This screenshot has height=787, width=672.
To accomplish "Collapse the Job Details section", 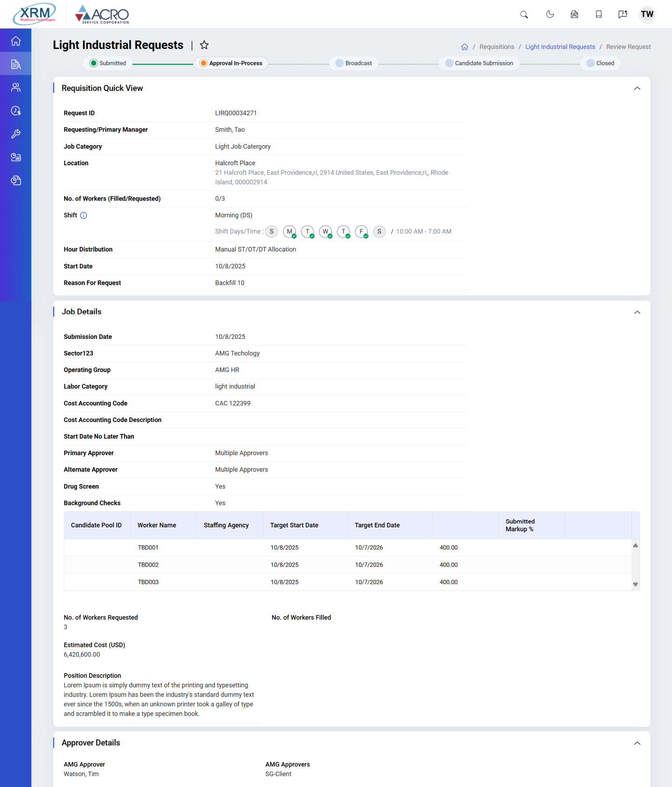I will point(637,312).
